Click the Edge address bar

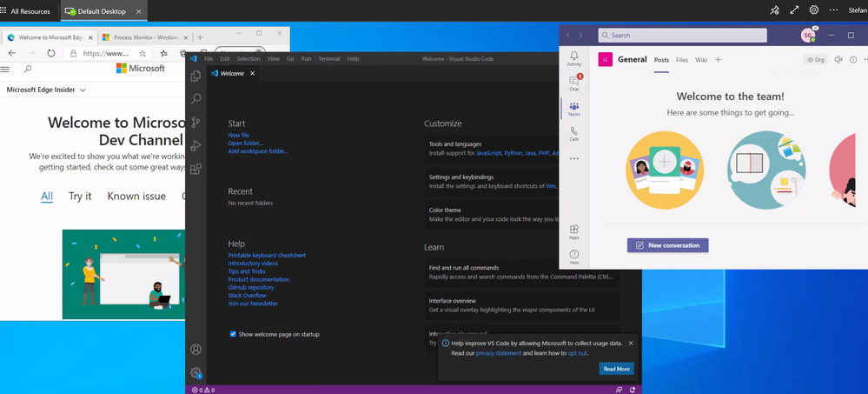[108, 53]
